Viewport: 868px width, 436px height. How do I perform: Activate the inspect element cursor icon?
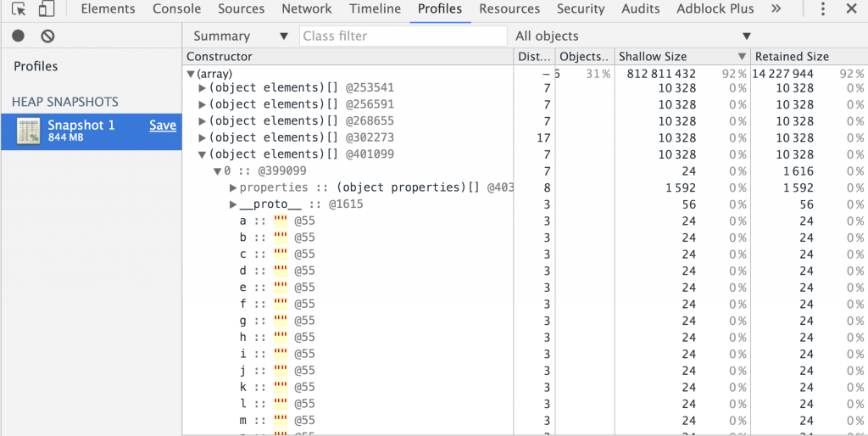point(19,8)
